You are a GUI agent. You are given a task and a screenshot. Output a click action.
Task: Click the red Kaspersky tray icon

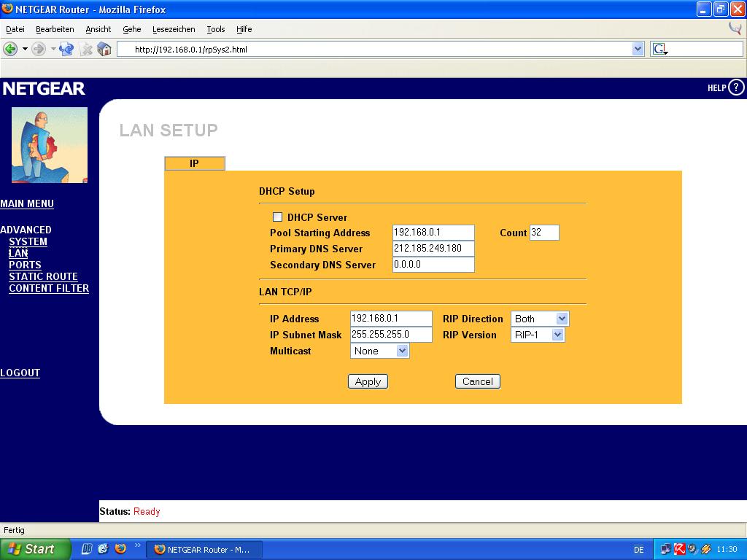pyautogui.click(x=679, y=549)
